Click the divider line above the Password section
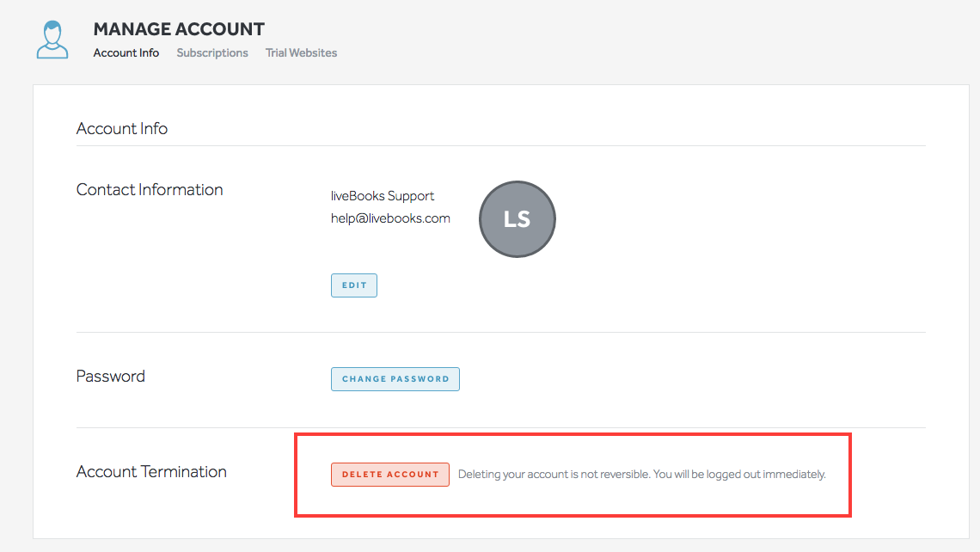The height and width of the screenshot is (552, 980). point(501,332)
